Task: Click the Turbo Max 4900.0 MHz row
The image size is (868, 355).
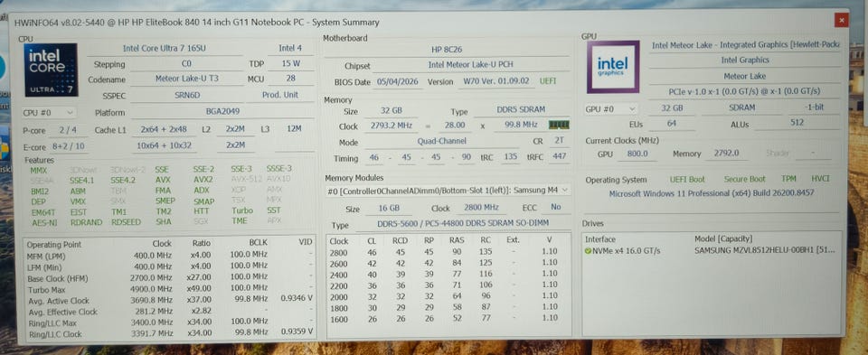Action: pos(169,289)
